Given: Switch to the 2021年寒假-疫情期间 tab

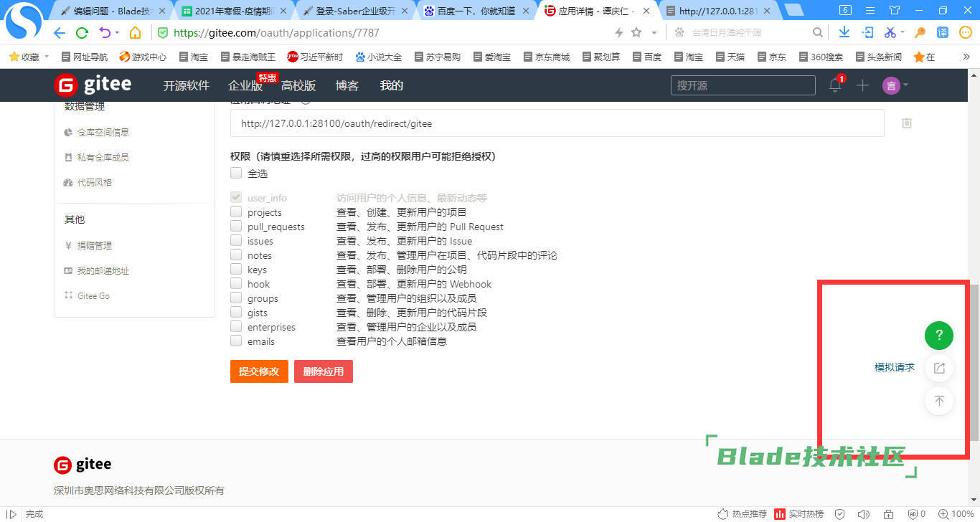Looking at the screenshot, I should (234, 11).
